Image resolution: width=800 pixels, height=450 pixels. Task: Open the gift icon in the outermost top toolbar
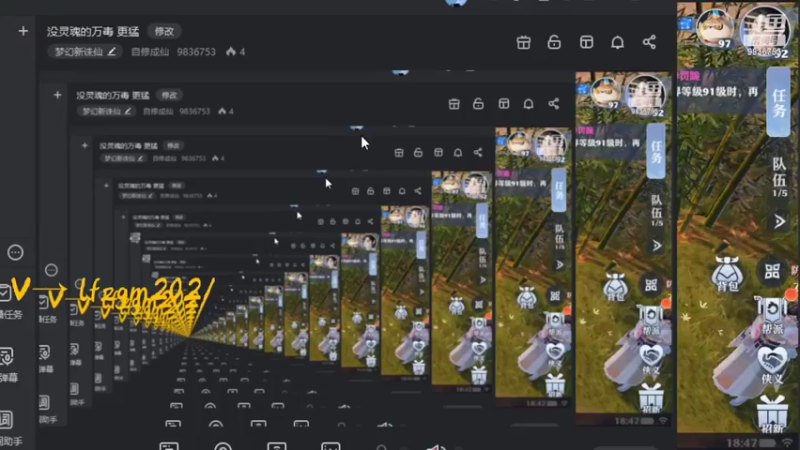[x=523, y=42]
